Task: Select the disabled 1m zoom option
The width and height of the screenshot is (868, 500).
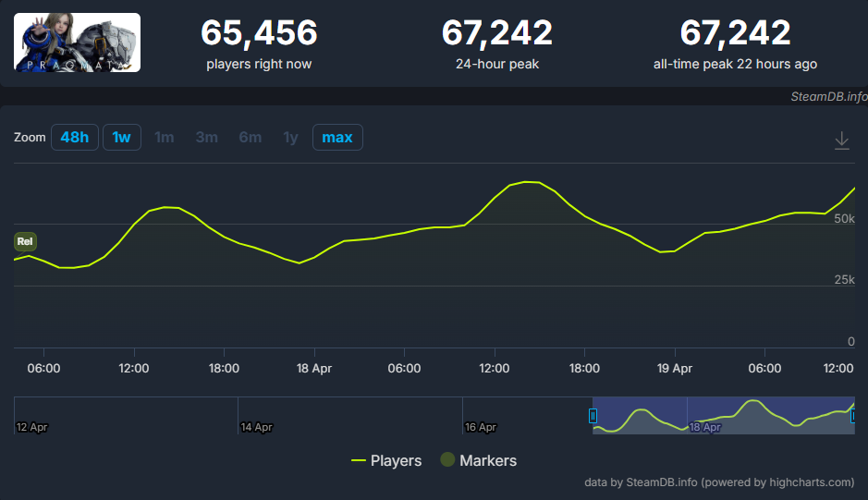Action: pyautogui.click(x=165, y=138)
